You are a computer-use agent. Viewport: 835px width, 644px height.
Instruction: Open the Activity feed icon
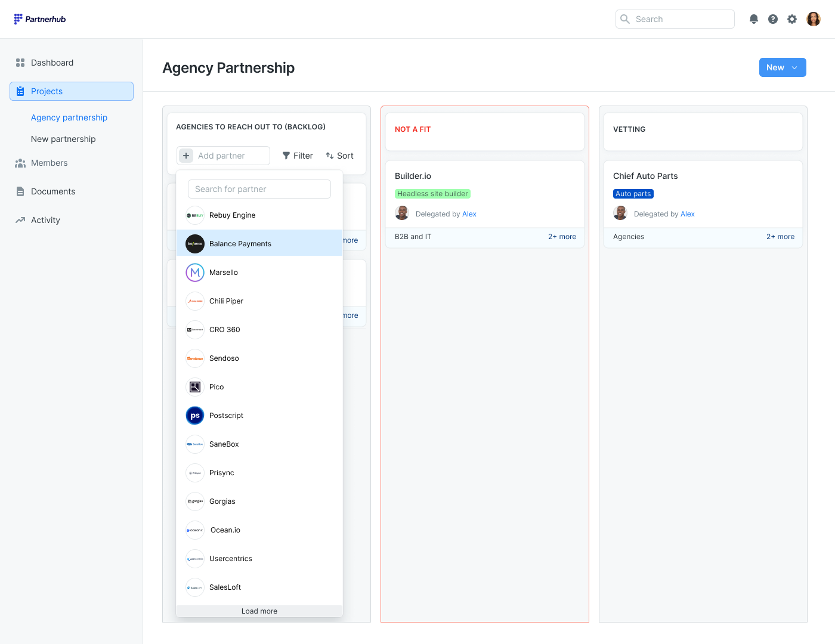[20, 219]
